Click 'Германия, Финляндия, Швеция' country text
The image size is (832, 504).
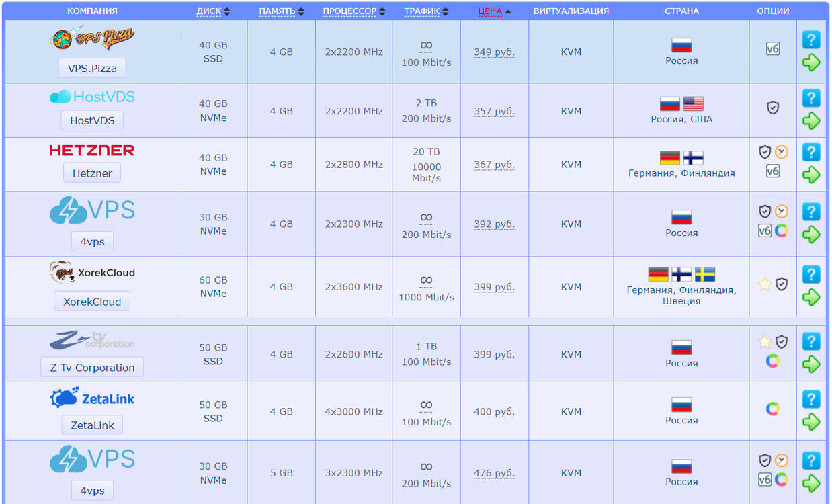pos(681,296)
